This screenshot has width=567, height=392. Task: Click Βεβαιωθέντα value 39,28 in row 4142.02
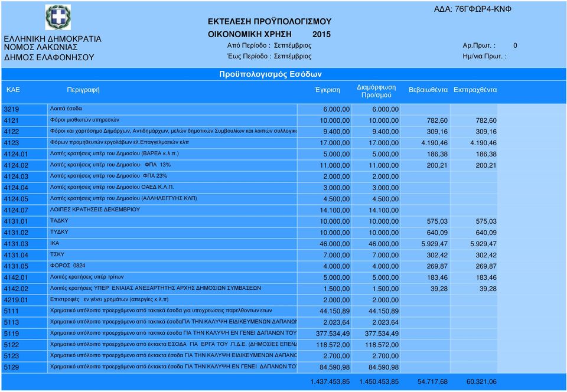point(439,288)
